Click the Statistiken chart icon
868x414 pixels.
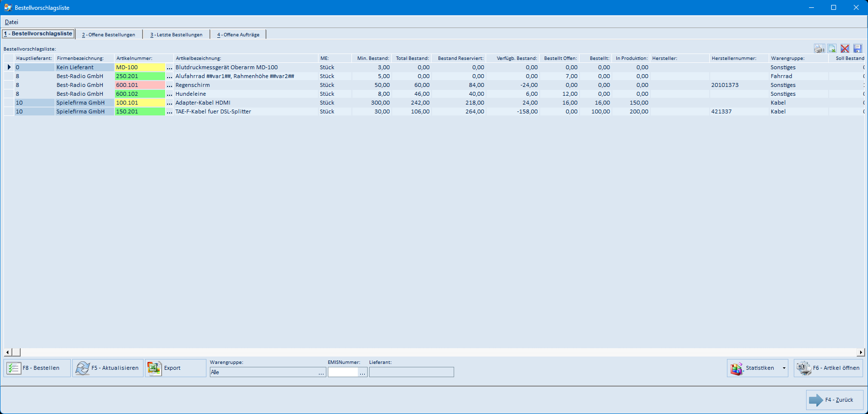pos(737,368)
